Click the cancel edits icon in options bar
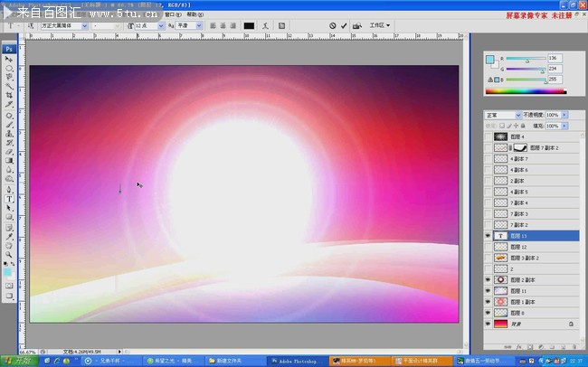 (332, 26)
